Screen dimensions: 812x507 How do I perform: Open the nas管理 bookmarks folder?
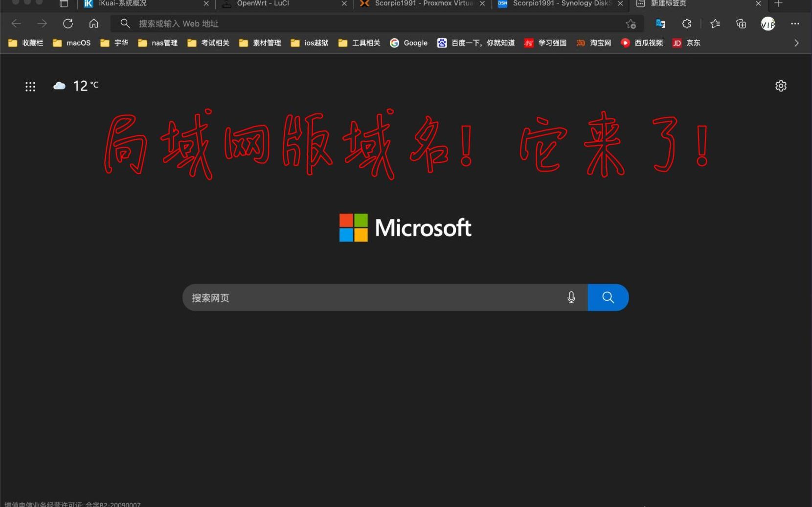pos(158,43)
